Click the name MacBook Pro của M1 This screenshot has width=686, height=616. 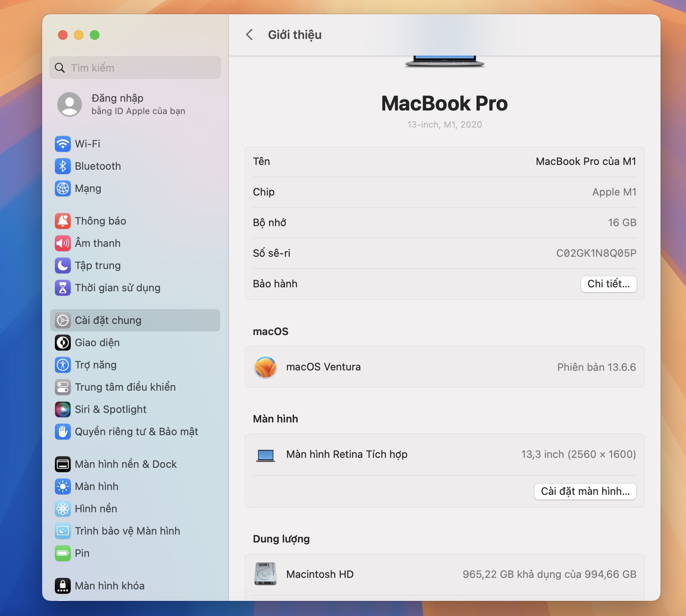pyautogui.click(x=586, y=161)
